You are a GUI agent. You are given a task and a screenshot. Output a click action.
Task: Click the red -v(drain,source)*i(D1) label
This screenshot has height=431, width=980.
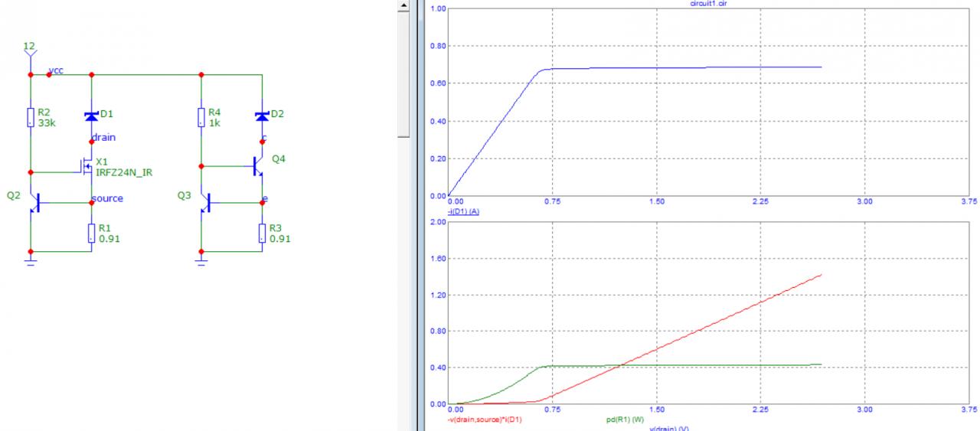click(x=484, y=420)
